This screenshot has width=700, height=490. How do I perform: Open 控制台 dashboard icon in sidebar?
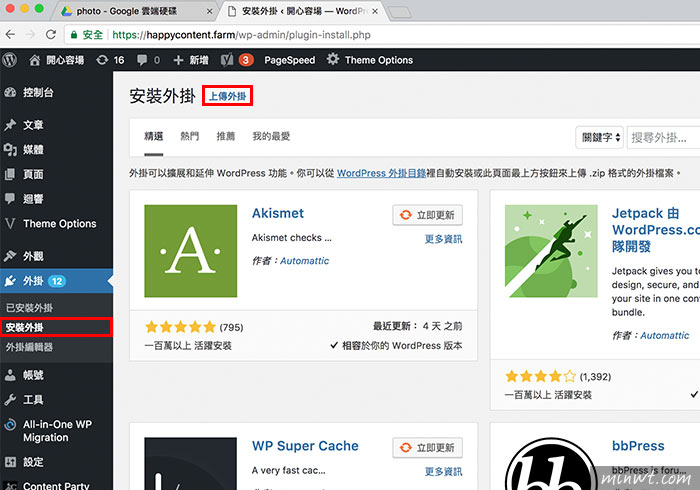pyautogui.click(x=10, y=92)
